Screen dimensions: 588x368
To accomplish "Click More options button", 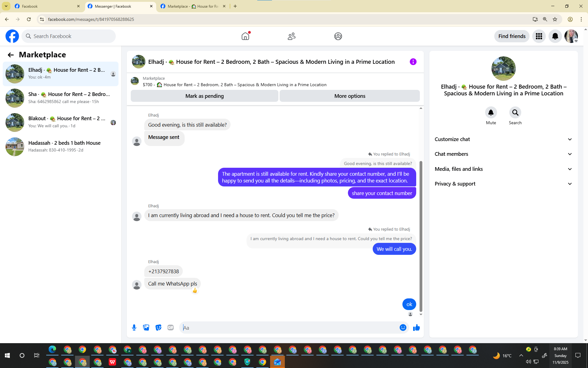I will tap(350, 96).
